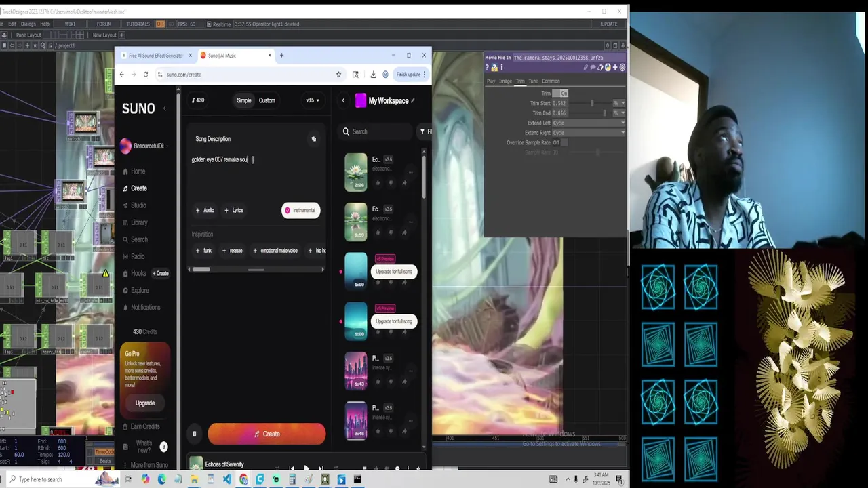Open Python help icon in parameter panel
868x488 pixels.
[x=494, y=68]
